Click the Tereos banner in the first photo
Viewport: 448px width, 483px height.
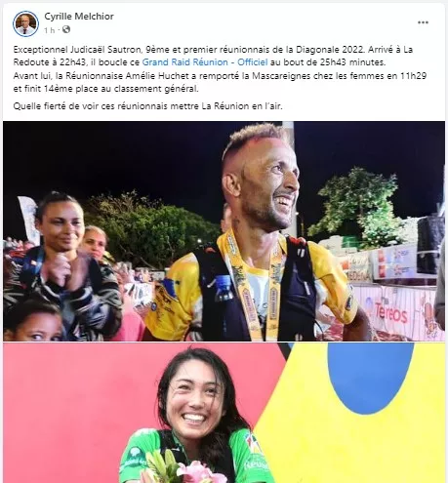(390, 313)
